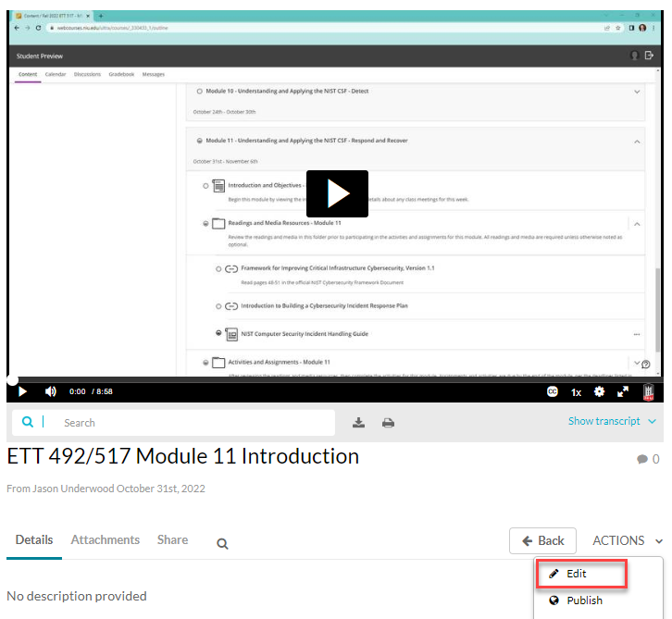
Task: Click the search icon beside Share tab
Action: (x=222, y=544)
